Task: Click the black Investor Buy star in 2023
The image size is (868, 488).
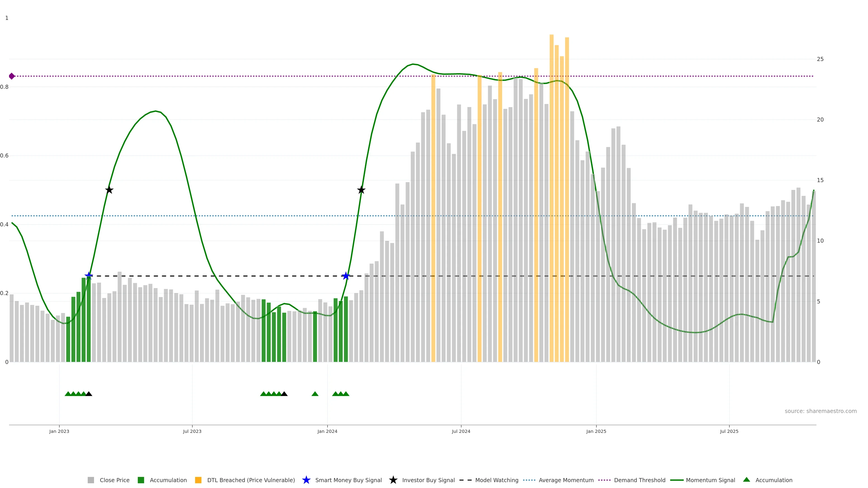Action: [109, 190]
